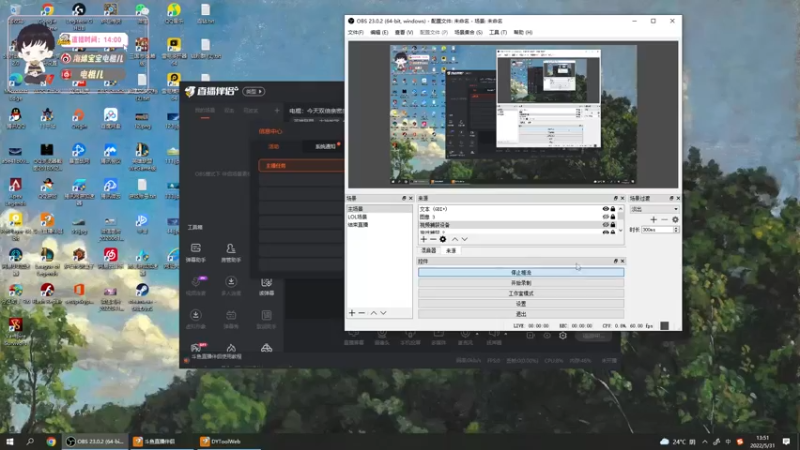
Task: Expand the mode pill beside Douyu companion logo
Action: (x=254, y=91)
